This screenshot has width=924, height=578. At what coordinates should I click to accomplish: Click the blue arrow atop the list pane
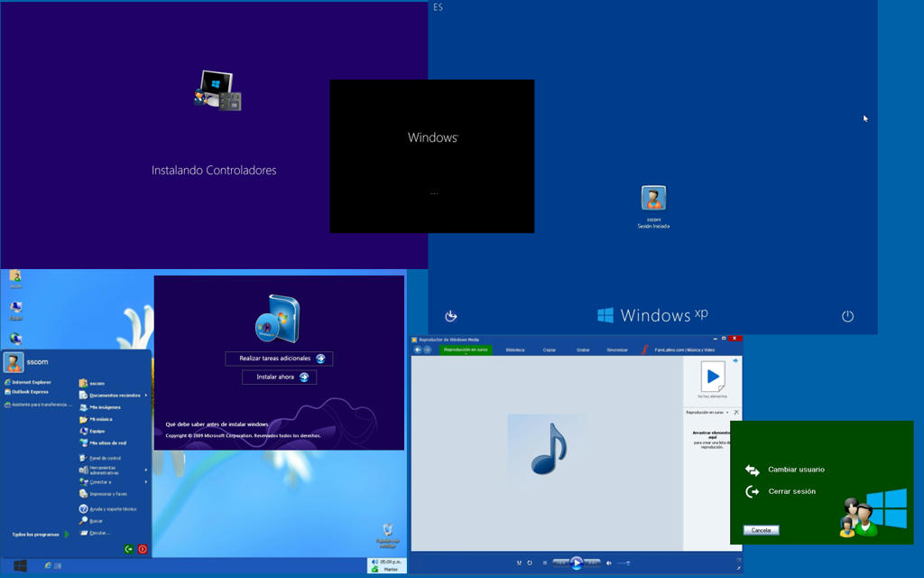coord(735,360)
